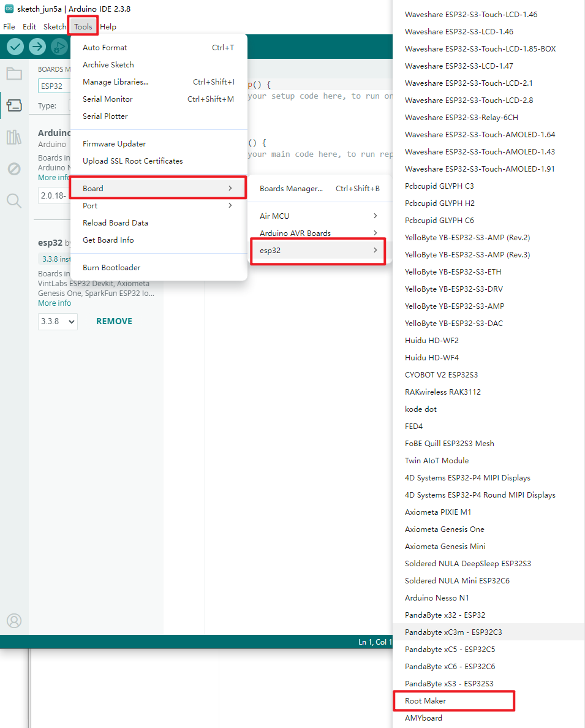Select Burn Bootloader
The image size is (585, 728).
point(158,267)
